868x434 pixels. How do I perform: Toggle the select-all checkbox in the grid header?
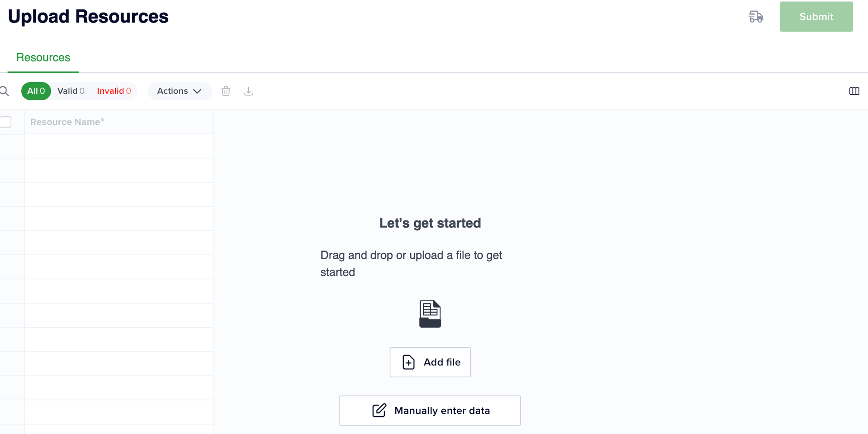(6, 122)
